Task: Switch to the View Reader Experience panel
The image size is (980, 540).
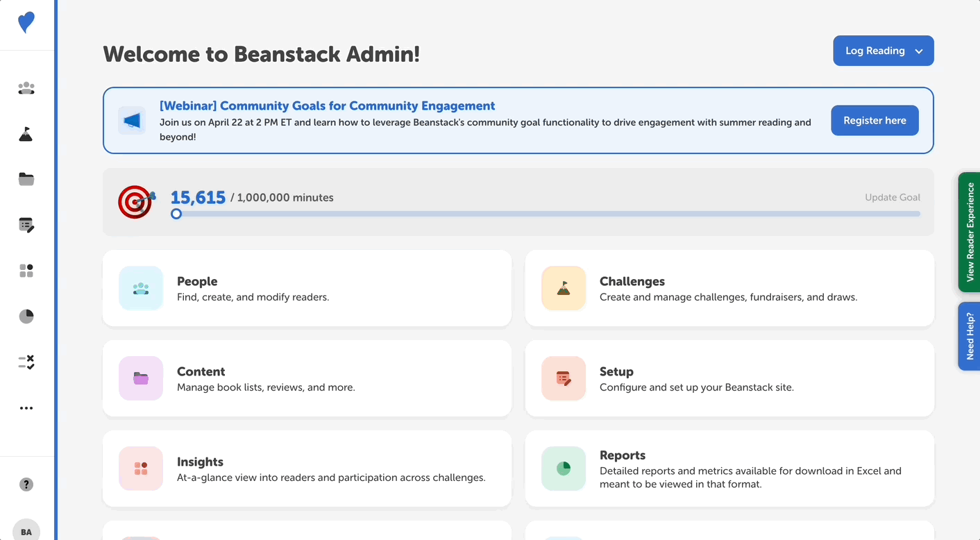Action: [971, 232]
